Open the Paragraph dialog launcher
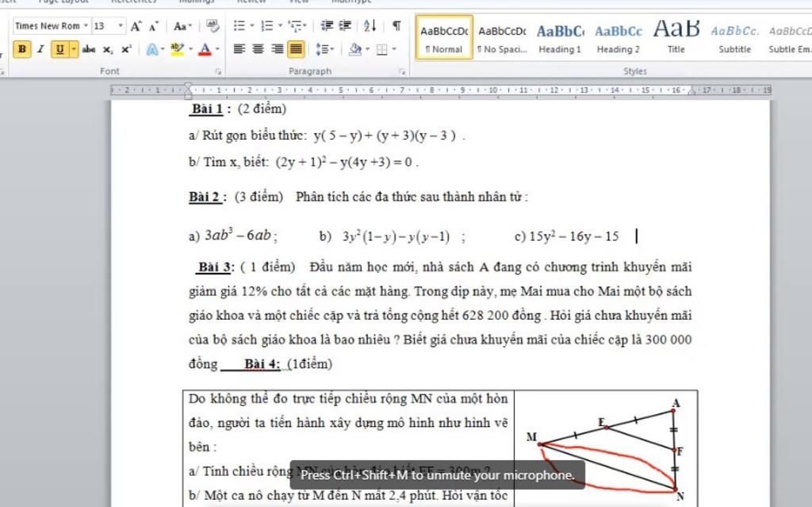Viewport: 812px width, 507px height. [x=402, y=71]
